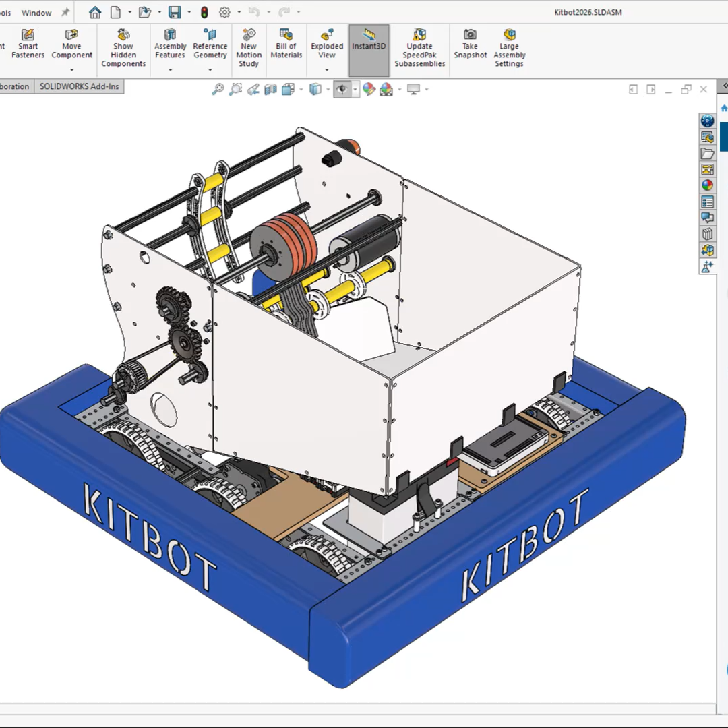Toggle Hide/Show Items eye icon

coord(342,89)
